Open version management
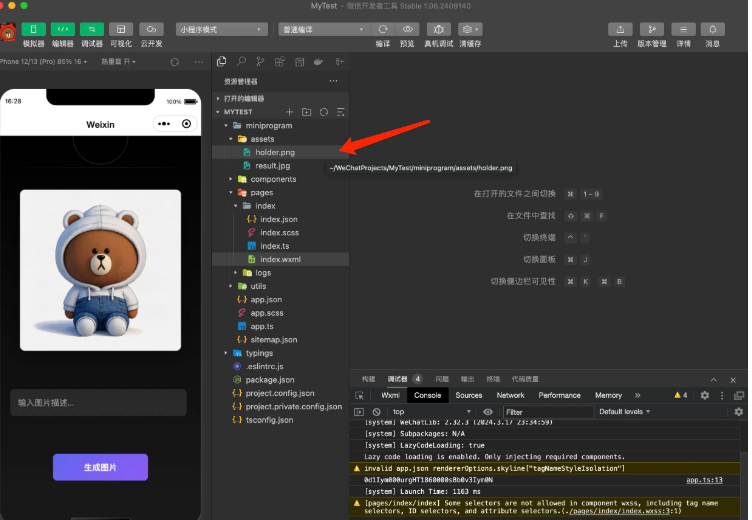Viewport: 752px width, 520px height. tap(652, 29)
